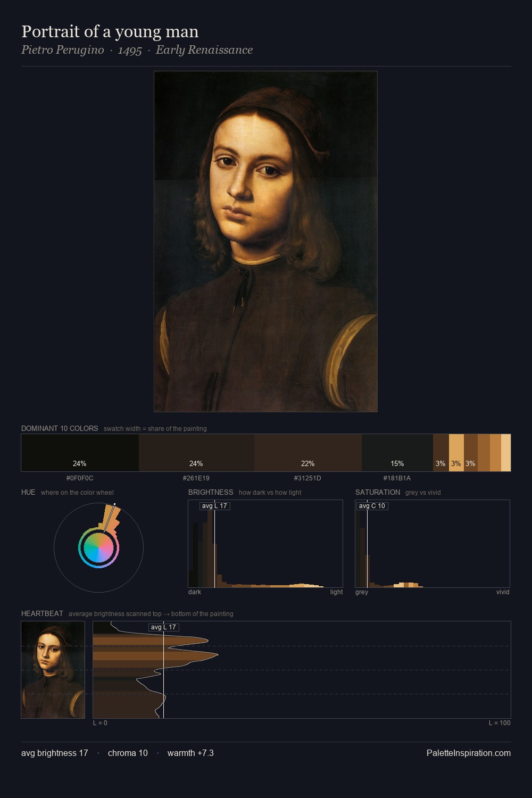Click the 'grey' saturation axis label

(362, 592)
